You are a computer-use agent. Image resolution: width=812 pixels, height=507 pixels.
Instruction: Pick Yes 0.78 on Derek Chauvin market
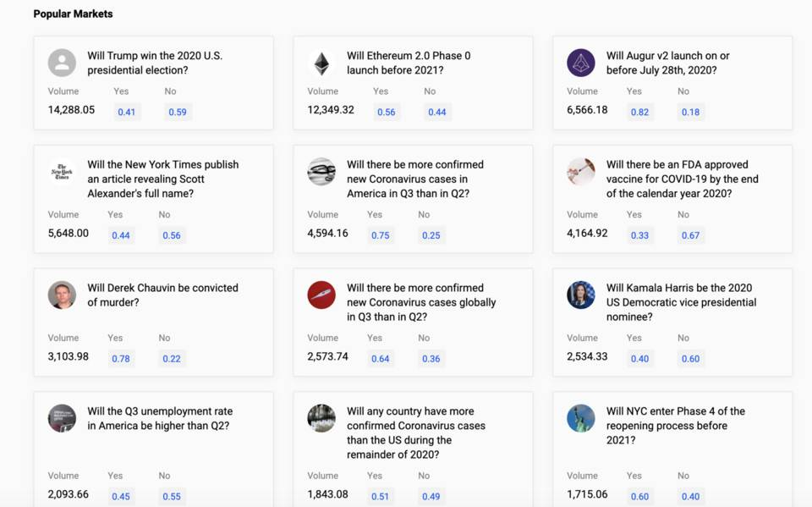tap(121, 359)
